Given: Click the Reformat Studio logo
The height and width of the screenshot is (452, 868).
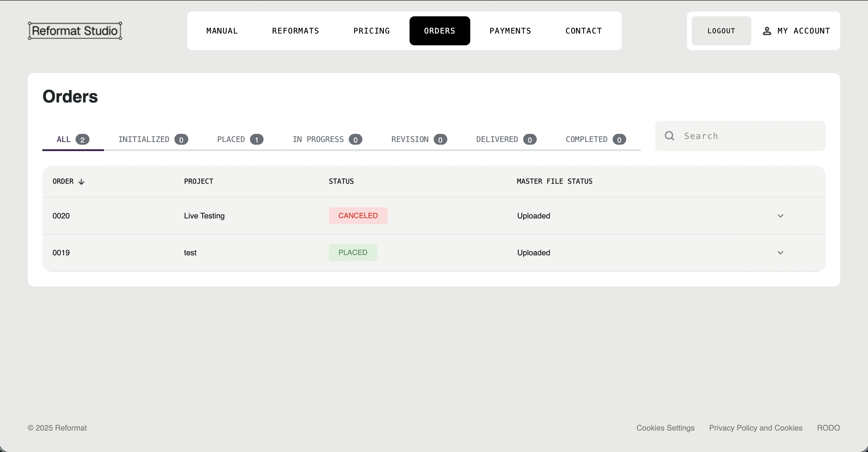Looking at the screenshot, I should click(75, 31).
